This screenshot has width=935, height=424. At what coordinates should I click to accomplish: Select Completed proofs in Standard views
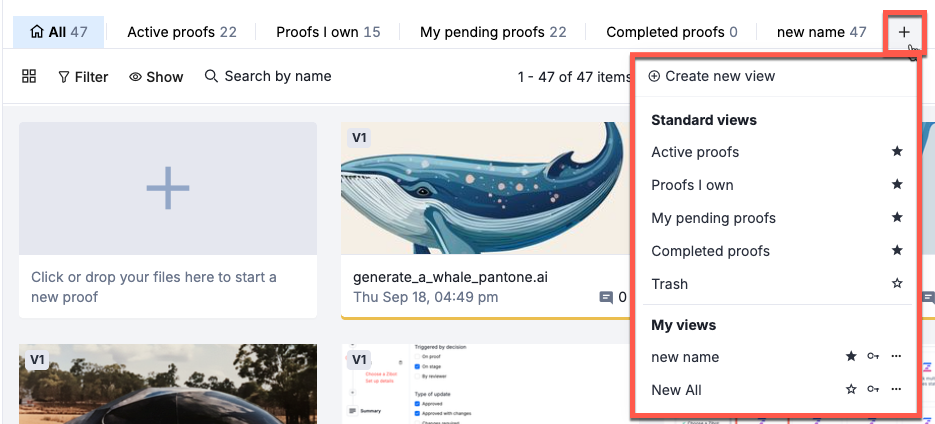tap(710, 251)
